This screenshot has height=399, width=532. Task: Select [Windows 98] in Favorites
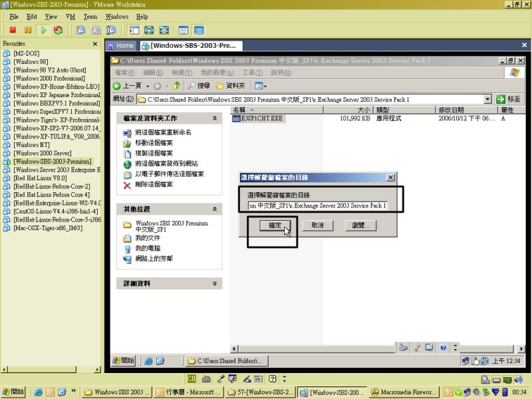click(31, 62)
